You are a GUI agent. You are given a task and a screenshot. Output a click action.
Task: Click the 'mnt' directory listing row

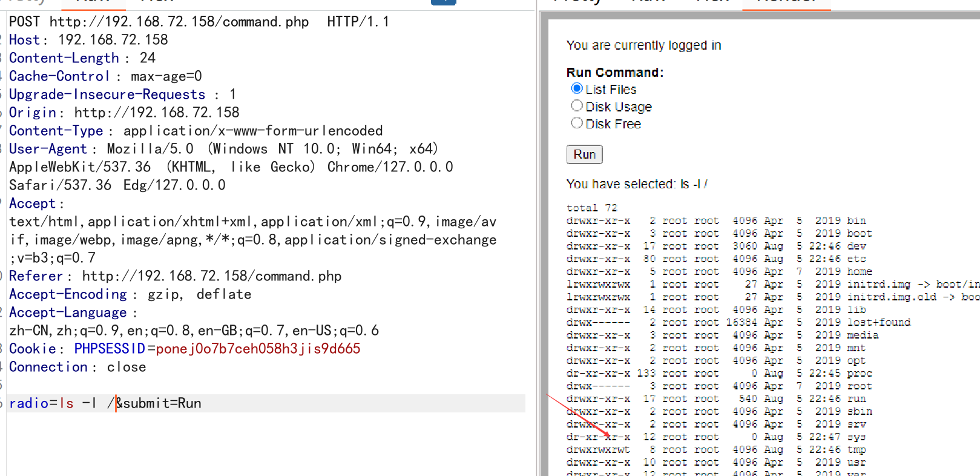717,348
